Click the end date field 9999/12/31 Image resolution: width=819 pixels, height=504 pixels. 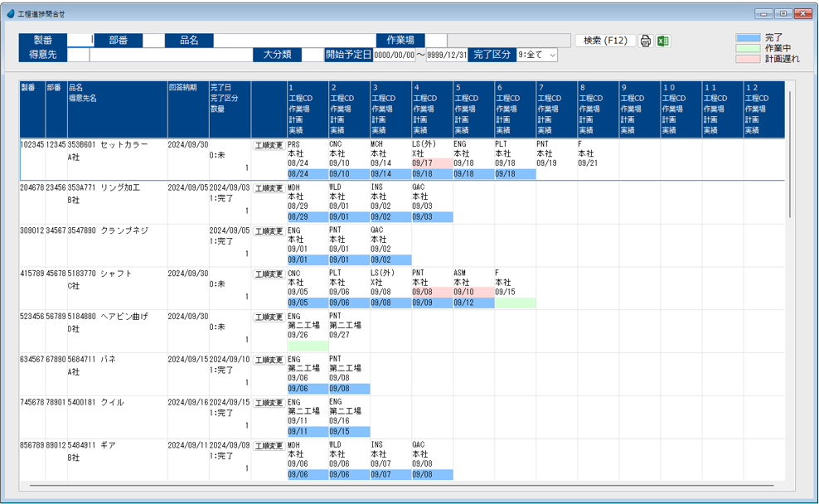click(447, 56)
